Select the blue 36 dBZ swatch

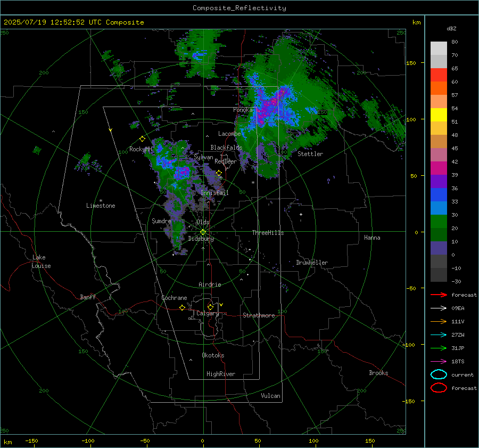pyautogui.click(x=439, y=194)
